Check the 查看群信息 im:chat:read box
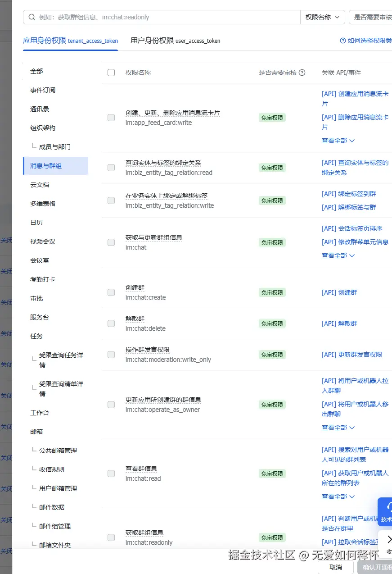This screenshot has width=392, height=574. coord(111,474)
